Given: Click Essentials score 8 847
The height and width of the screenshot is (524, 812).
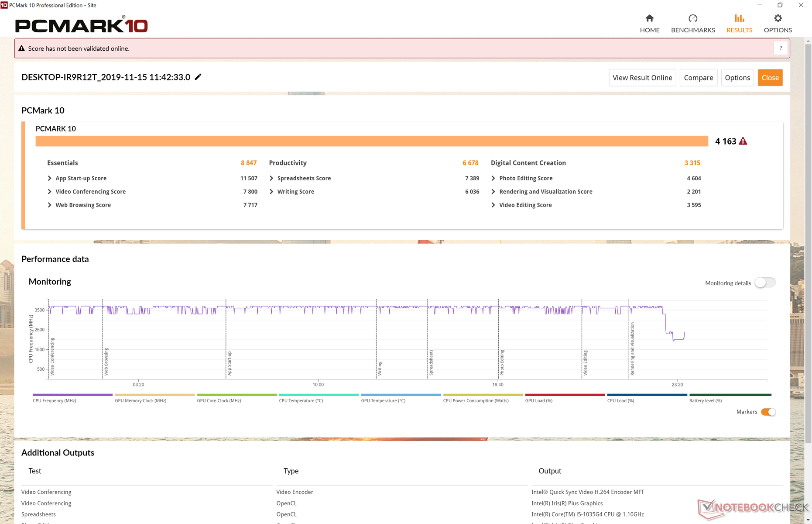Looking at the screenshot, I should (249, 163).
